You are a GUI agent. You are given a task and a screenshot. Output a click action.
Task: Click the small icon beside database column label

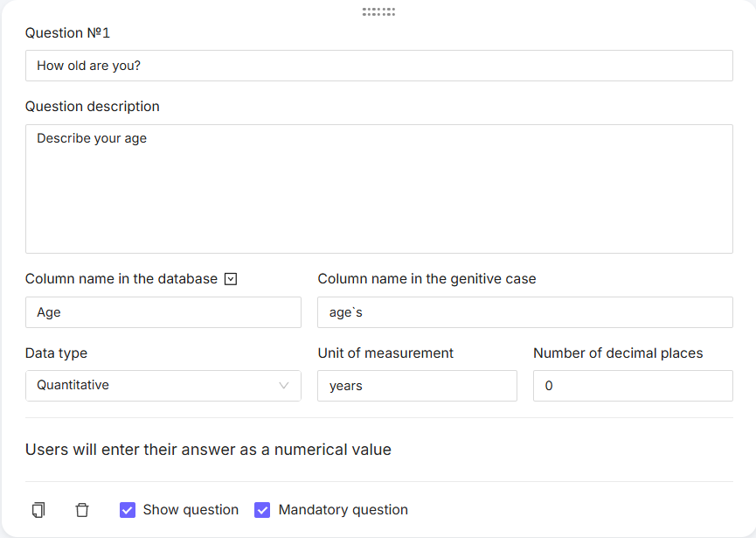(231, 279)
